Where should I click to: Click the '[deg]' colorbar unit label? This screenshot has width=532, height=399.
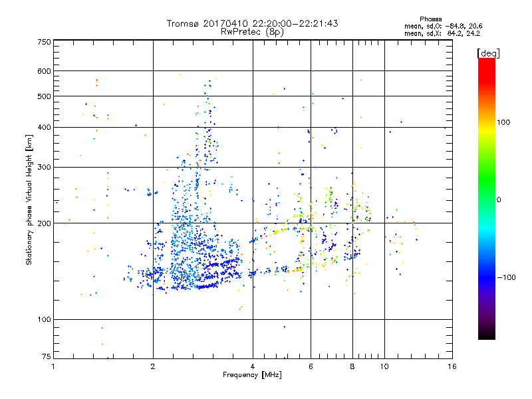(x=488, y=53)
